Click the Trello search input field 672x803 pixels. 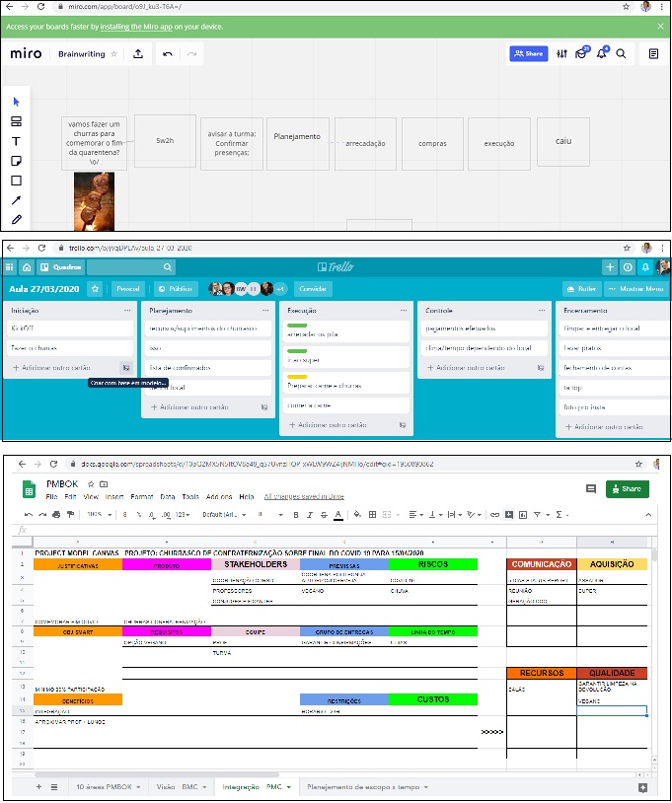point(130,266)
